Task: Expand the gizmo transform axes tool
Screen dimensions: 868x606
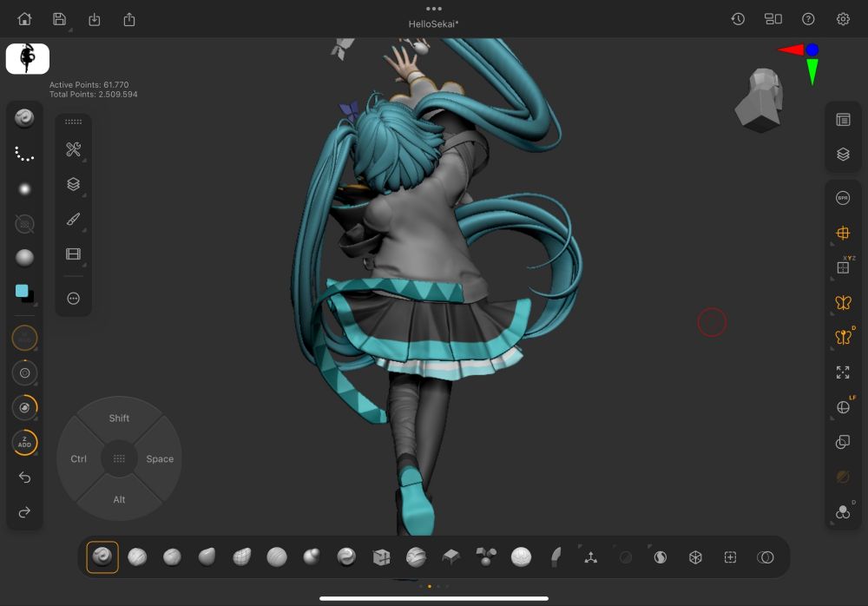Action: point(590,557)
